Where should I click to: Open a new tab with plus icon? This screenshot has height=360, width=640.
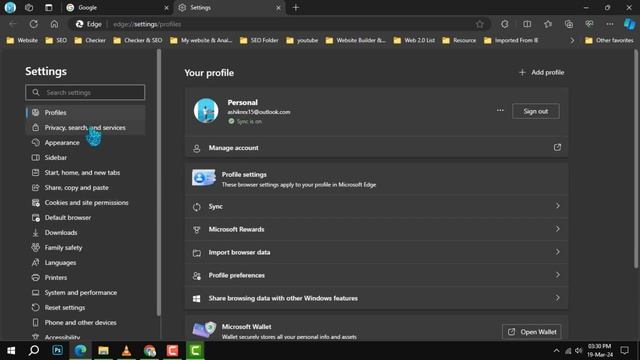296,7
